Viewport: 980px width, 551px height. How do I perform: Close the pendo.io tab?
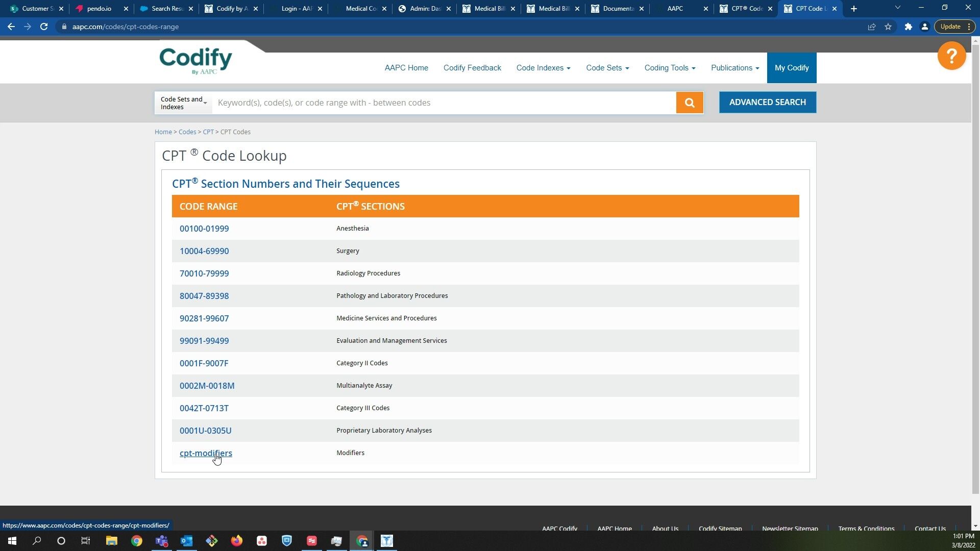[x=126, y=9]
